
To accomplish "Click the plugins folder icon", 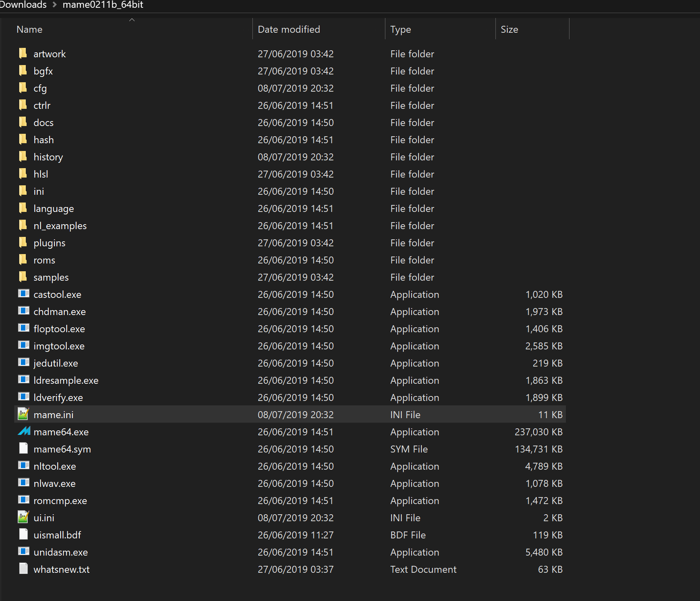I will click(23, 242).
